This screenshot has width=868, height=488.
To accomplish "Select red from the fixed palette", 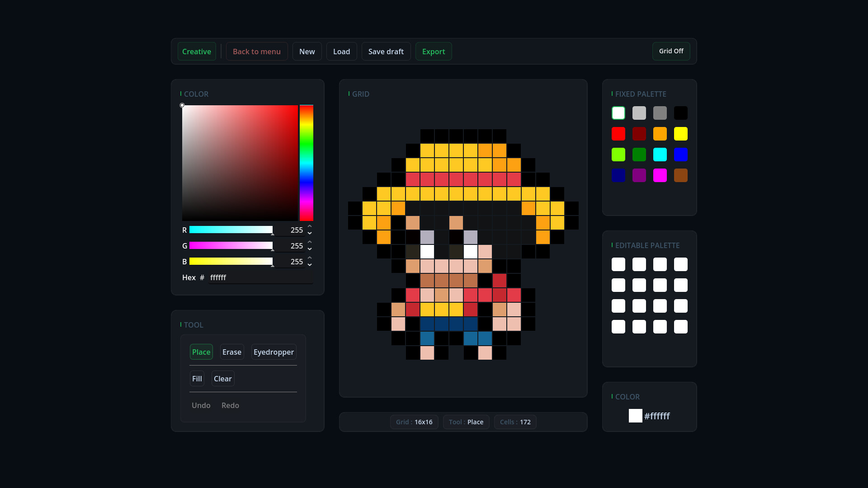I will tap(618, 134).
